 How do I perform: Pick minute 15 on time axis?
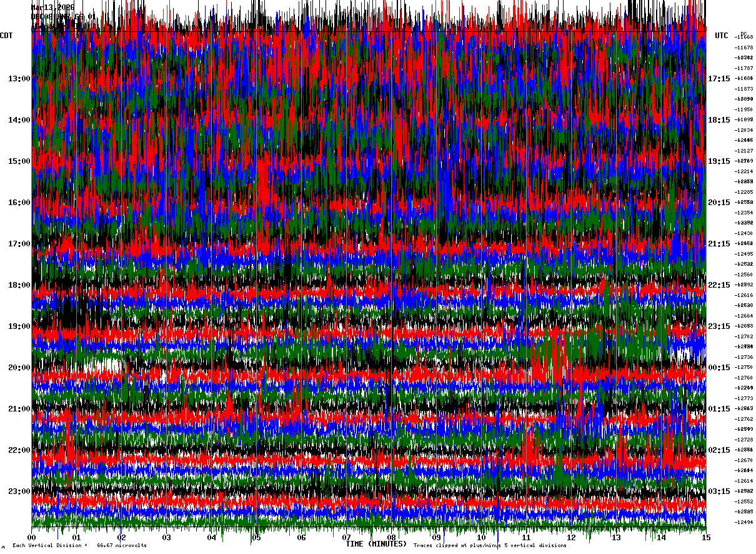pos(706,537)
